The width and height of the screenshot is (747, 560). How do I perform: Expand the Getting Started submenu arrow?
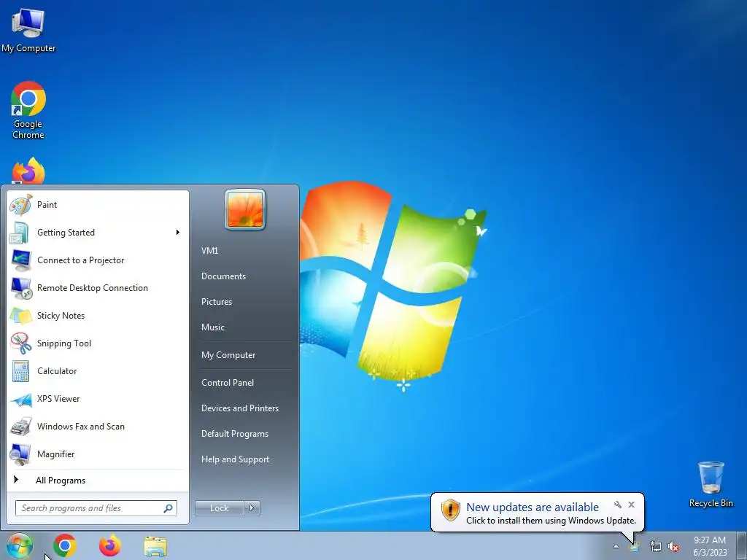pyautogui.click(x=178, y=233)
